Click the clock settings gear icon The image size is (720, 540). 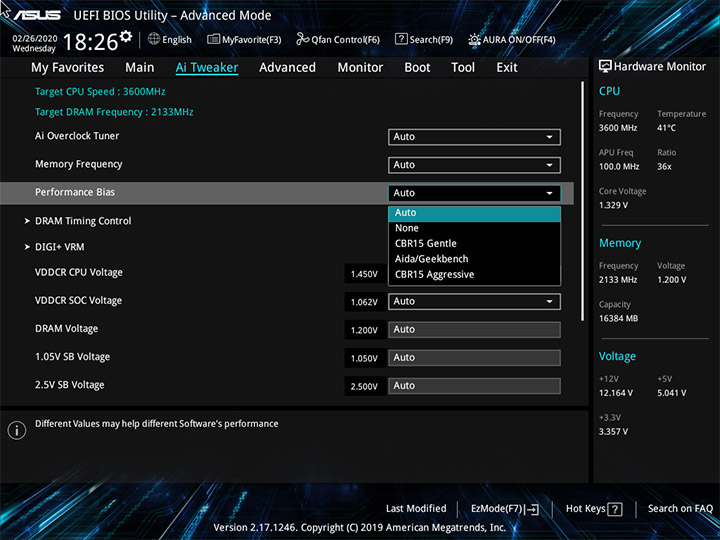pyautogui.click(x=126, y=36)
